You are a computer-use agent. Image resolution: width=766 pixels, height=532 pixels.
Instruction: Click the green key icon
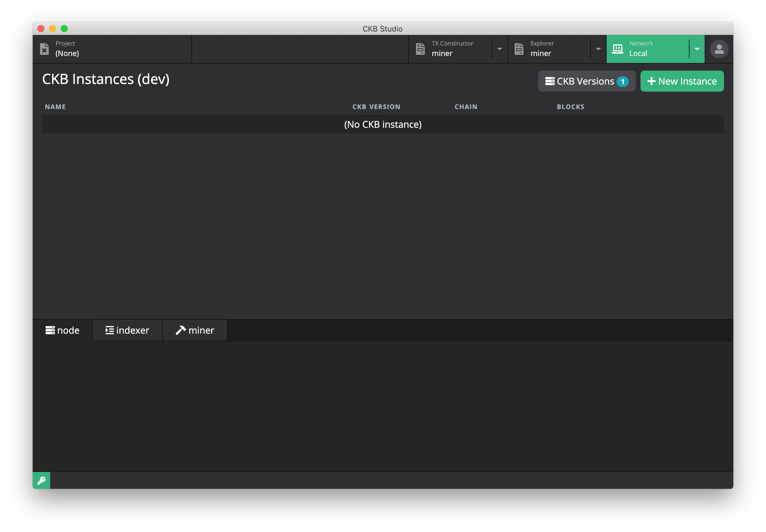click(41, 480)
